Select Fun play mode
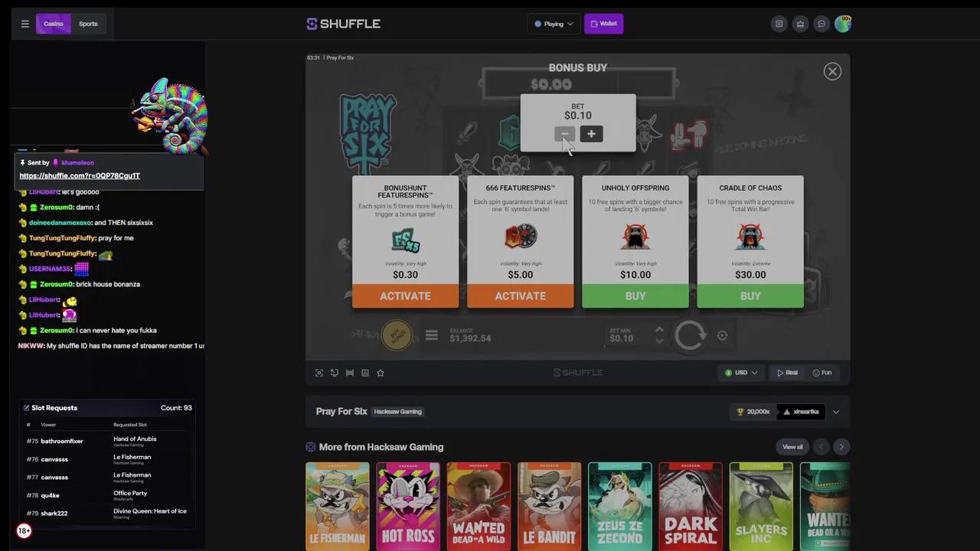This screenshot has width=980, height=551. pyautogui.click(x=822, y=373)
